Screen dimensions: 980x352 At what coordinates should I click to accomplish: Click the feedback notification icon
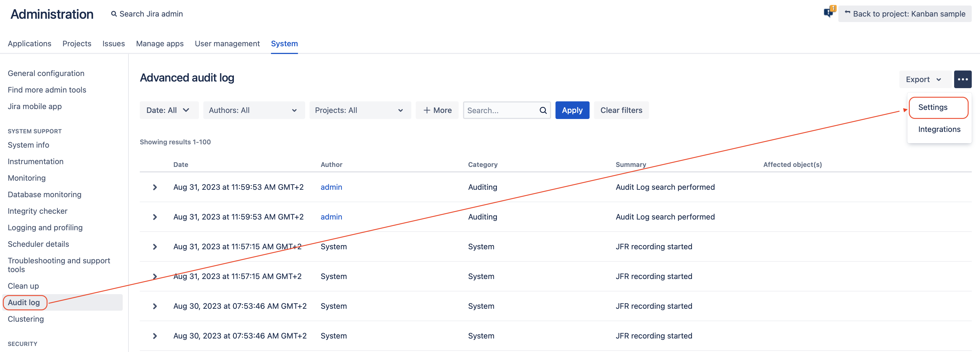(x=828, y=13)
